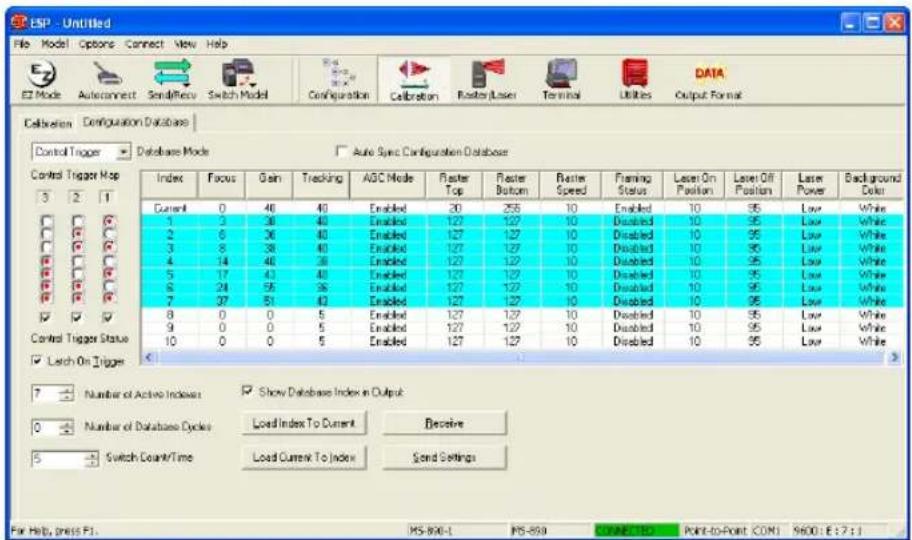Open the Terminal view icon
The width and height of the screenshot is (912, 540).
pos(561,81)
